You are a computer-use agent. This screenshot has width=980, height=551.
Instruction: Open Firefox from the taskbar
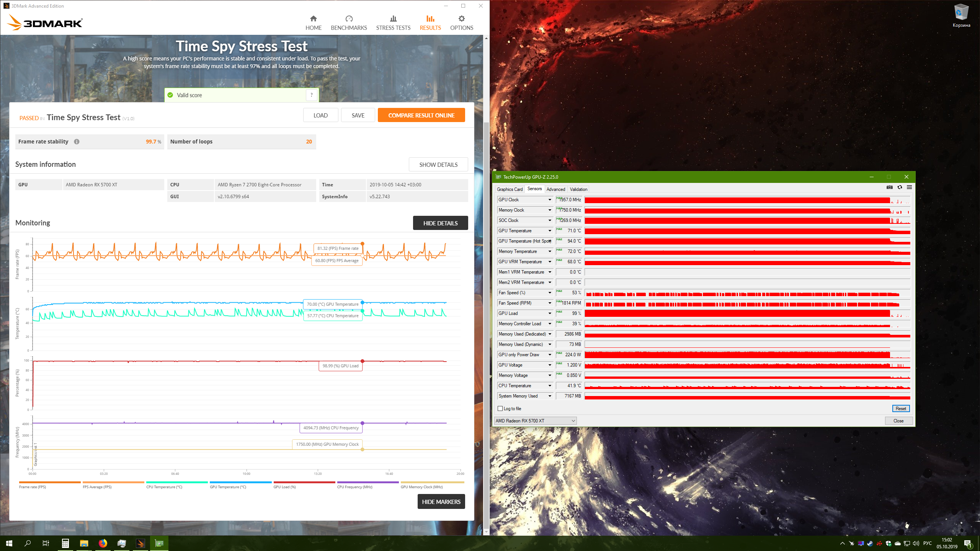pyautogui.click(x=103, y=543)
